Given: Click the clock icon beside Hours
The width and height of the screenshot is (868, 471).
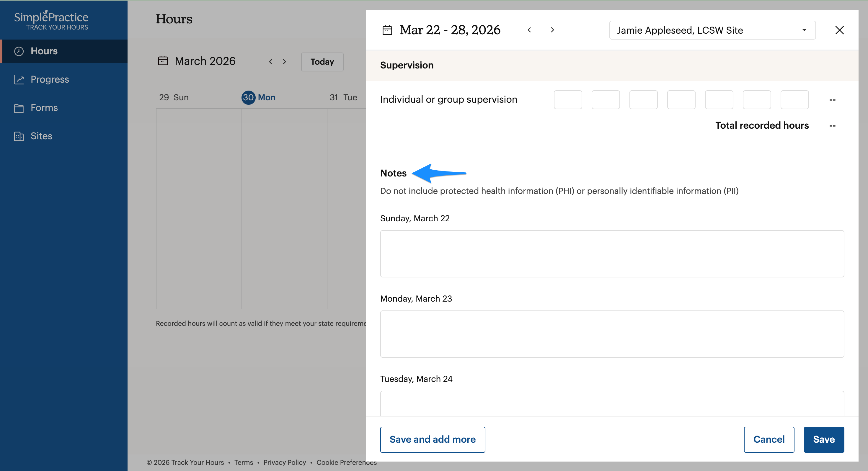Looking at the screenshot, I should coord(19,51).
